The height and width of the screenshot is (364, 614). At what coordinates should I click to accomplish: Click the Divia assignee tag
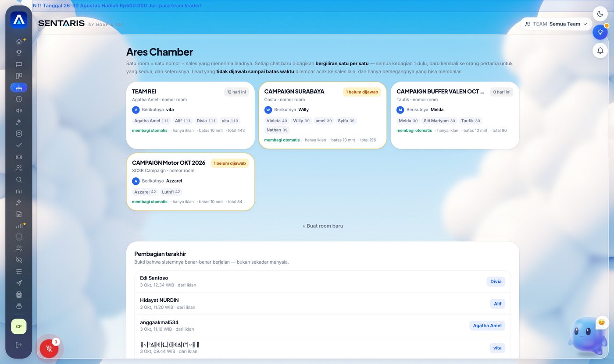(x=496, y=282)
